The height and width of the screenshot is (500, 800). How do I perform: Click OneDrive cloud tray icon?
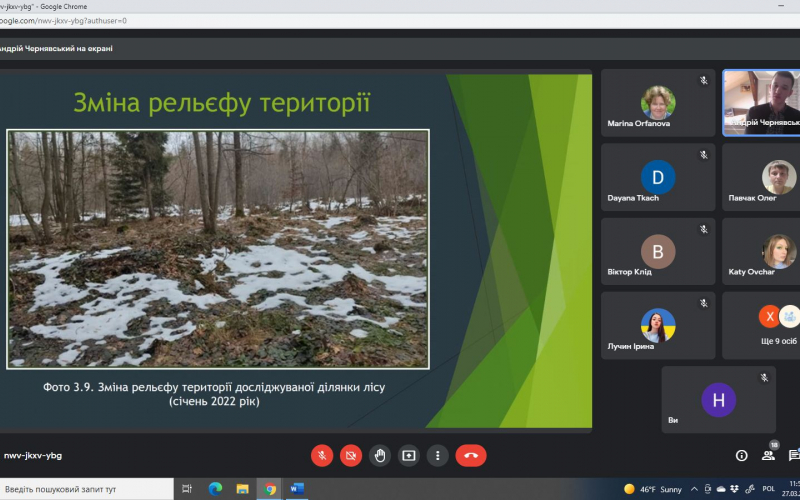721,489
